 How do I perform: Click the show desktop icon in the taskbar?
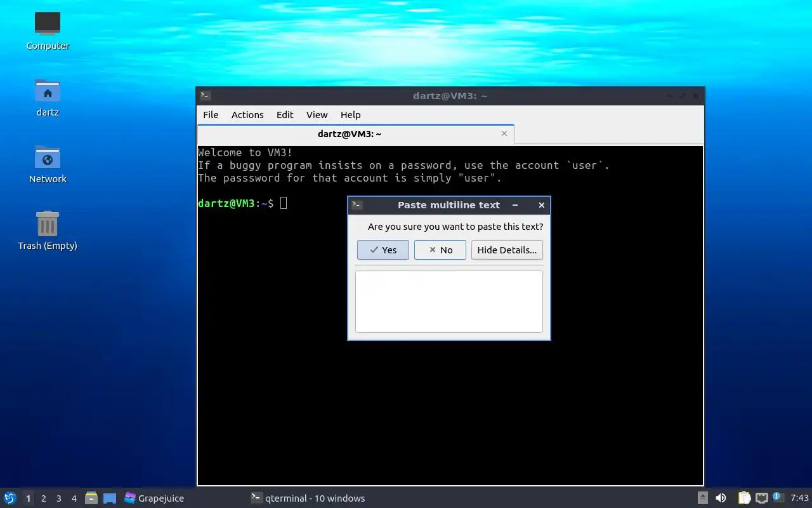(110, 498)
